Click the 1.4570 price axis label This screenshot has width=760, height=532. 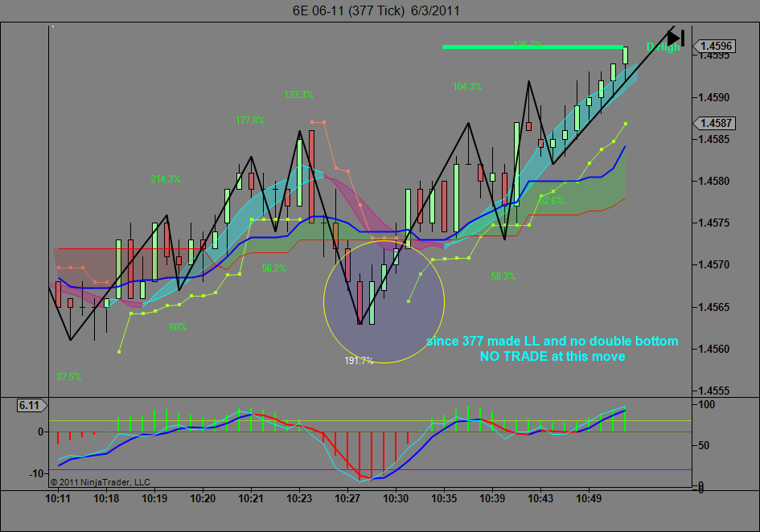coord(713,265)
